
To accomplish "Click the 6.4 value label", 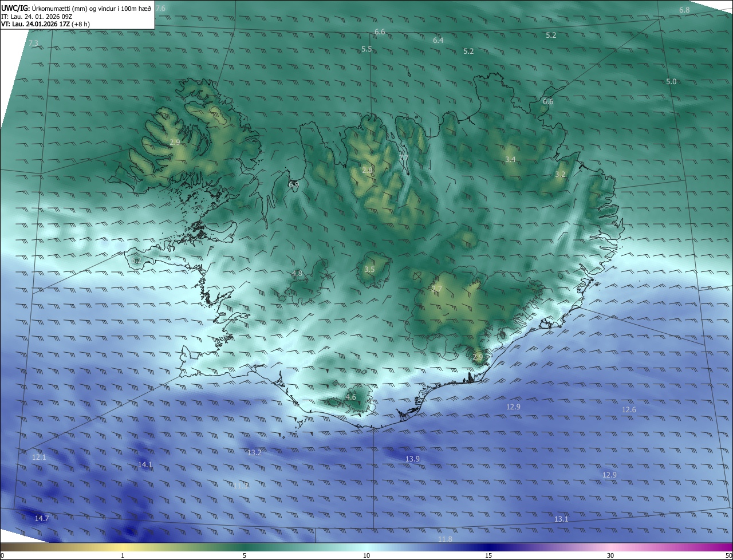I will tap(438, 41).
